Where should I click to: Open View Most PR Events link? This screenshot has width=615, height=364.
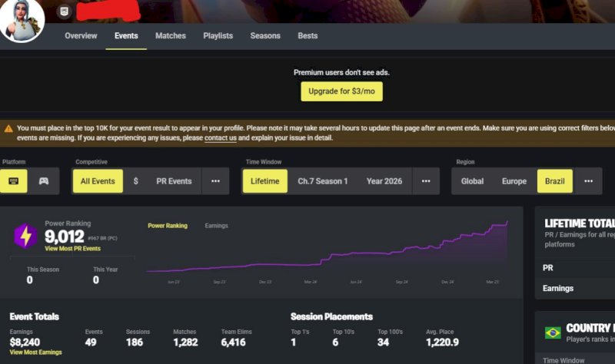coord(72,248)
